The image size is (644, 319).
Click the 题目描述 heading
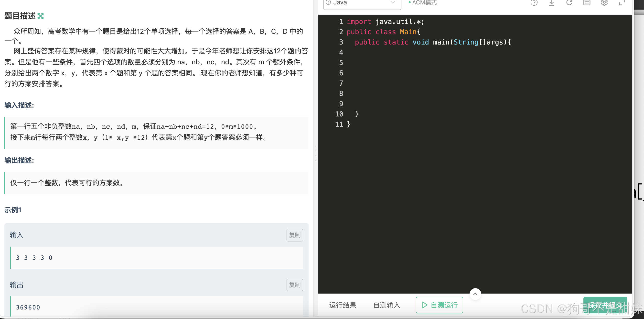20,16
